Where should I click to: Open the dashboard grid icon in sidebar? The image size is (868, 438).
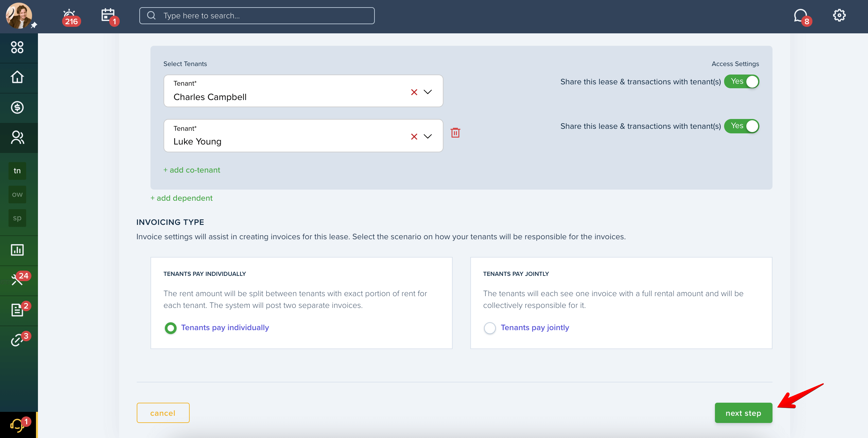pyautogui.click(x=17, y=47)
